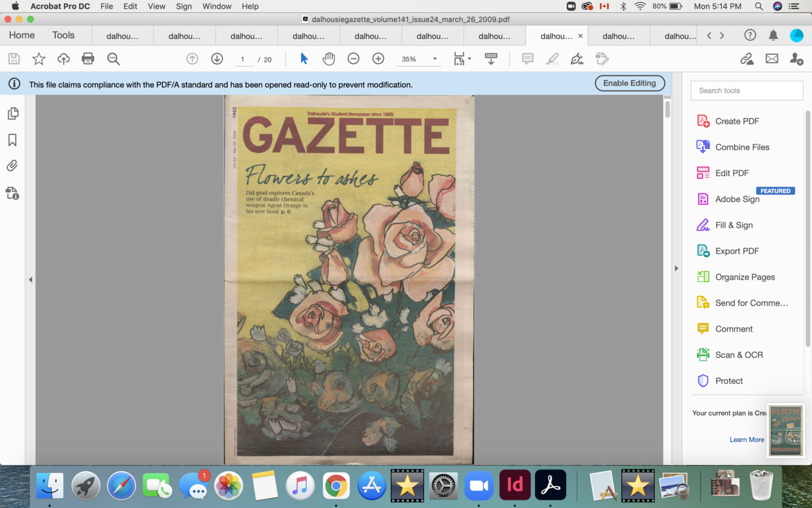Click the current page number field
Viewport: 812px width, 508px height.
(x=243, y=60)
